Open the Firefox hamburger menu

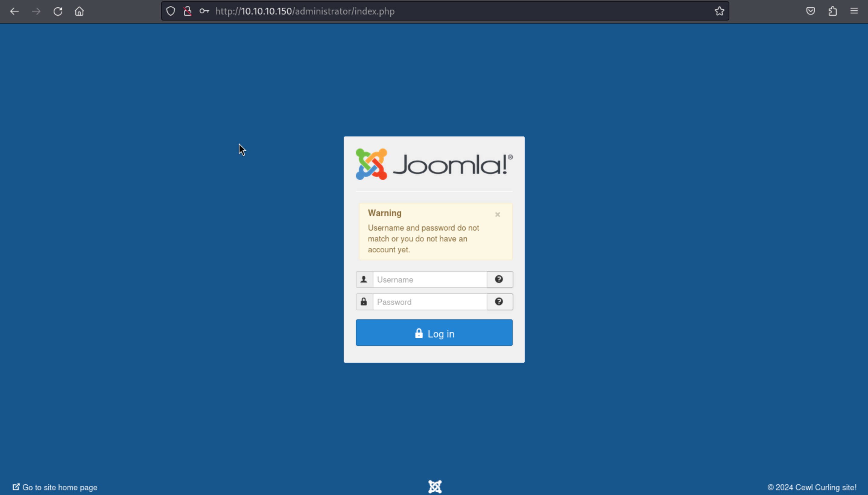coord(854,11)
